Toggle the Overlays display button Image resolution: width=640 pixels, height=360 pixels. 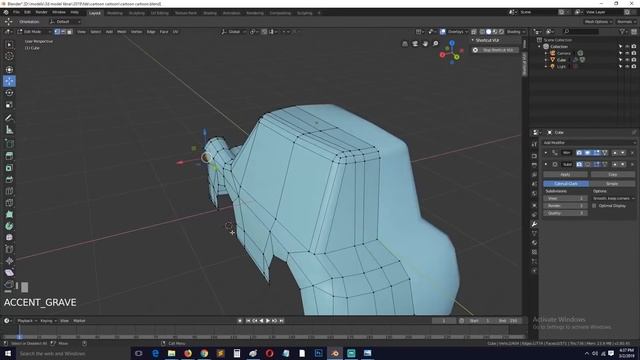(x=442, y=32)
